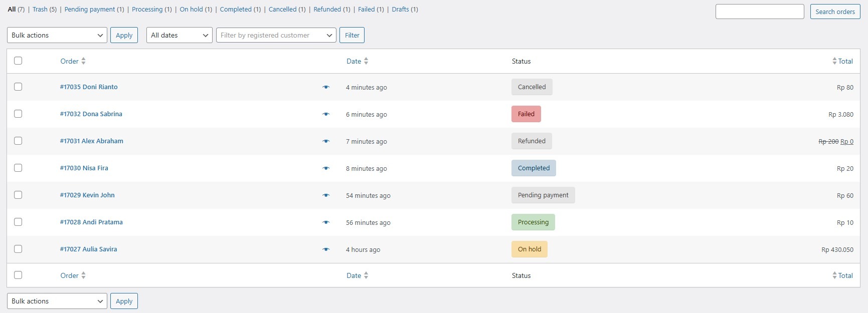The height and width of the screenshot is (313, 868).
Task: Click preview eye icon for Dona Sabrina order
Action: 326,114
